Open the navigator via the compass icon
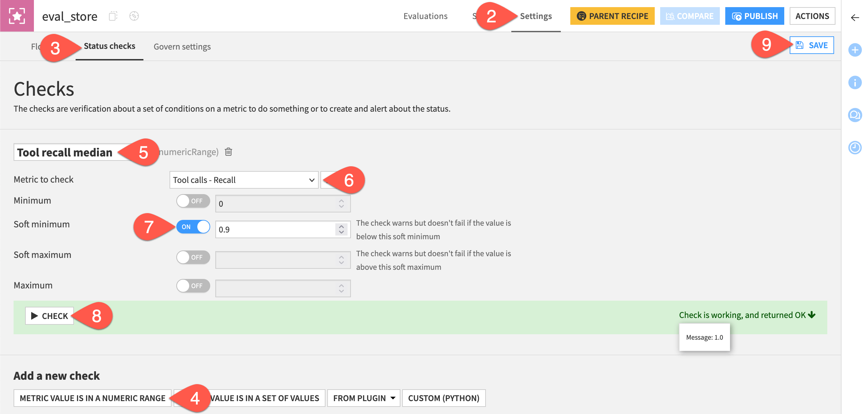Screen dimensions: 868x414 coord(134,16)
